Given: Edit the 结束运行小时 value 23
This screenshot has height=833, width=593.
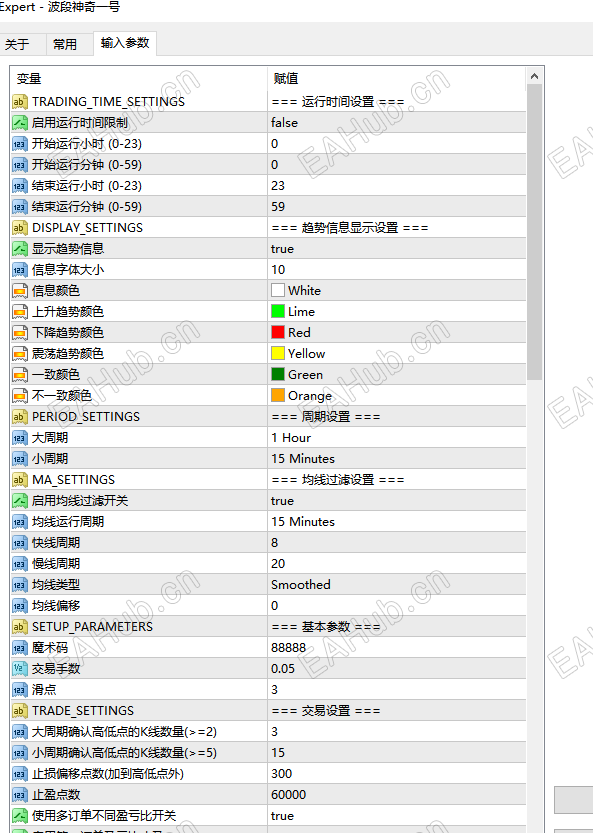Looking at the screenshot, I should (x=396, y=185).
